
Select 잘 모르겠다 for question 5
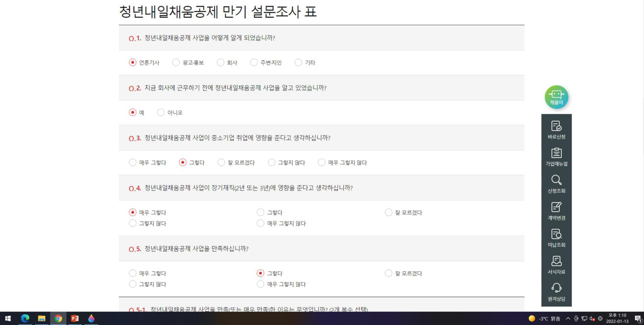pyautogui.click(x=388, y=273)
